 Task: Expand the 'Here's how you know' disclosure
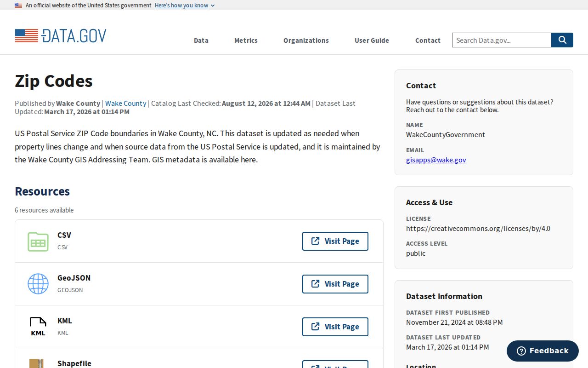(185, 6)
